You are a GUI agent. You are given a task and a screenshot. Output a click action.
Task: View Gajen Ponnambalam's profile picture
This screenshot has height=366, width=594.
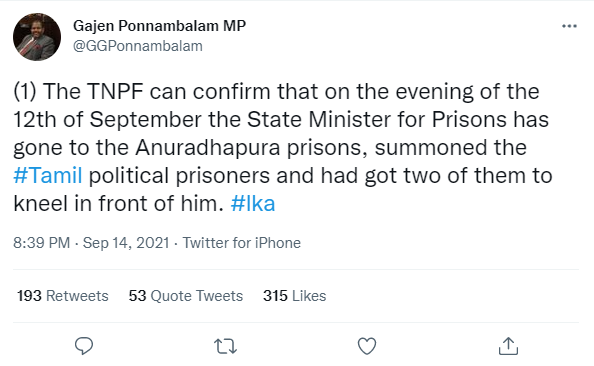[x=37, y=37]
